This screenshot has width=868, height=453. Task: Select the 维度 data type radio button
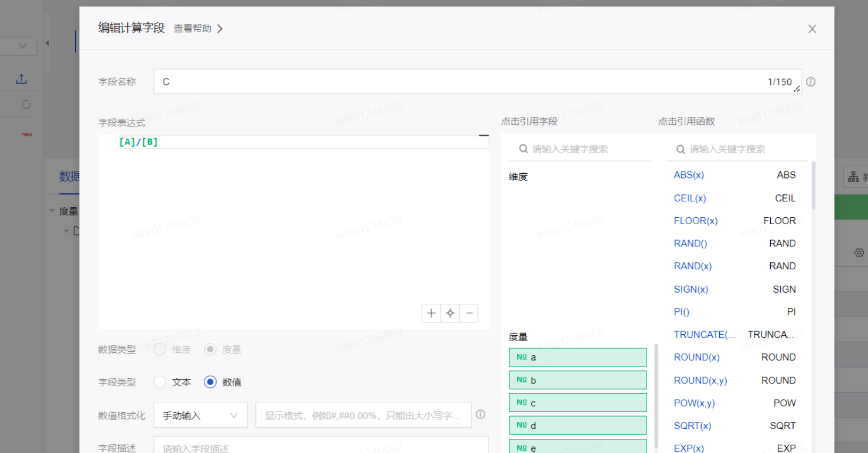(x=160, y=349)
